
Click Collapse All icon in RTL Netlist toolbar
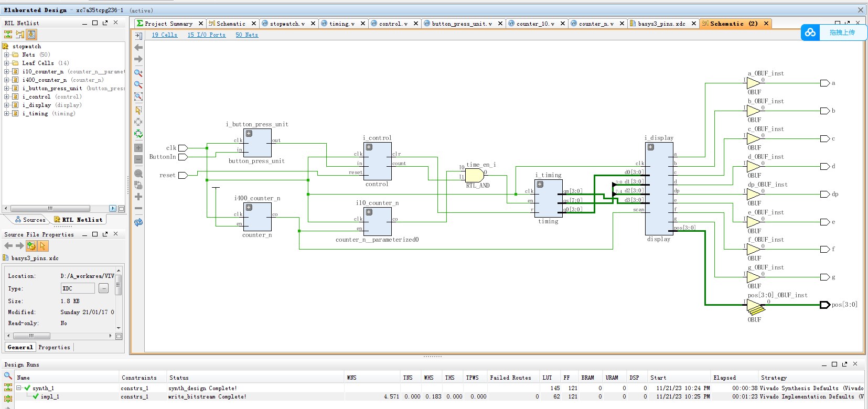click(8, 35)
